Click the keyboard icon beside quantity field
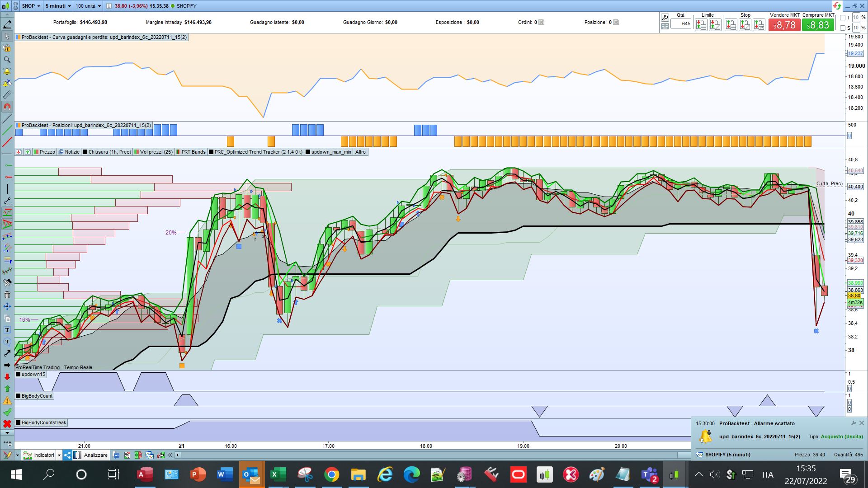Image resolution: width=868 pixels, height=488 pixels. click(665, 26)
